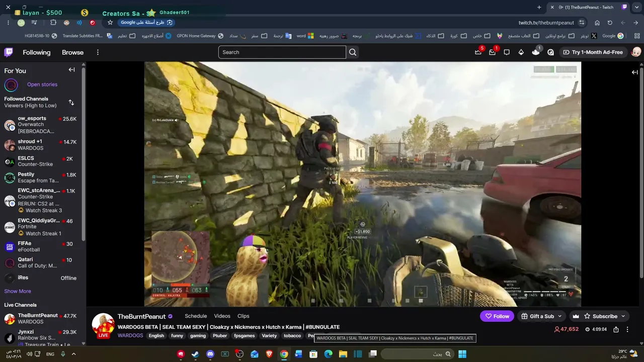
Task: Click WARDOGS game category link
Action: (130, 335)
